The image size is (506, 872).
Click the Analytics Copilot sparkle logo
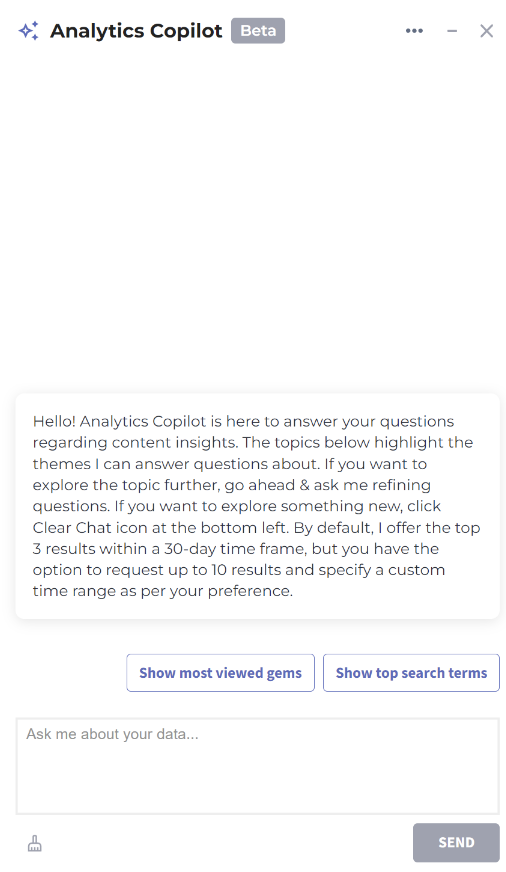coord(28,31)
